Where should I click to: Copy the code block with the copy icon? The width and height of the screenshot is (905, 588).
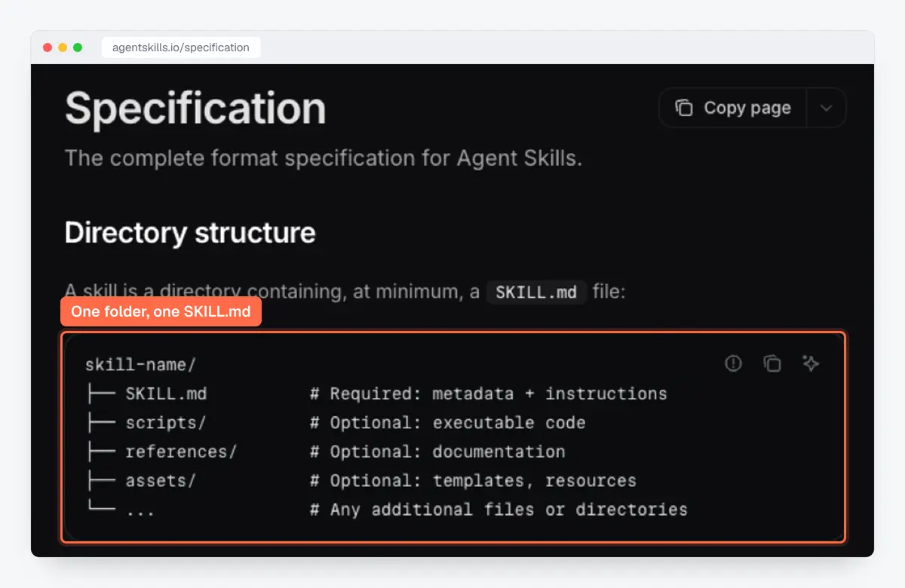point(772,363)
